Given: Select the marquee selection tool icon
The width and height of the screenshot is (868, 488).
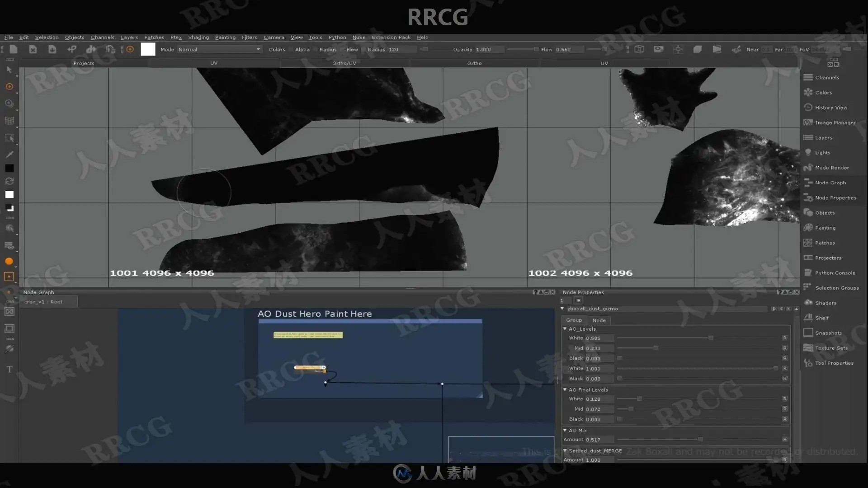Looking at the screenshot, I should tap(9, 138).
